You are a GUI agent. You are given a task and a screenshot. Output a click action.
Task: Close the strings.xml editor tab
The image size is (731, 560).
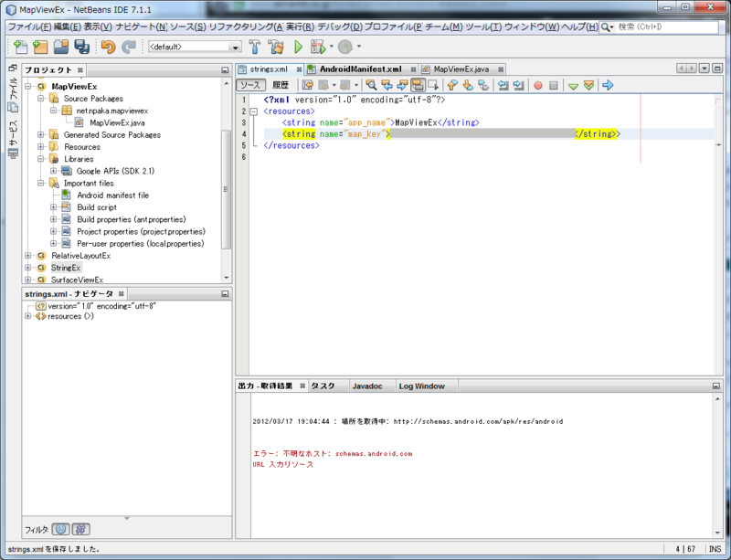pos(299,69)
